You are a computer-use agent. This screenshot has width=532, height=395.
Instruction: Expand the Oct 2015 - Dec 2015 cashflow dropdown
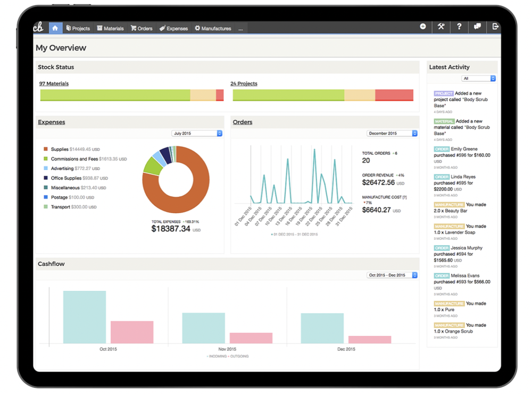point(392,275)
